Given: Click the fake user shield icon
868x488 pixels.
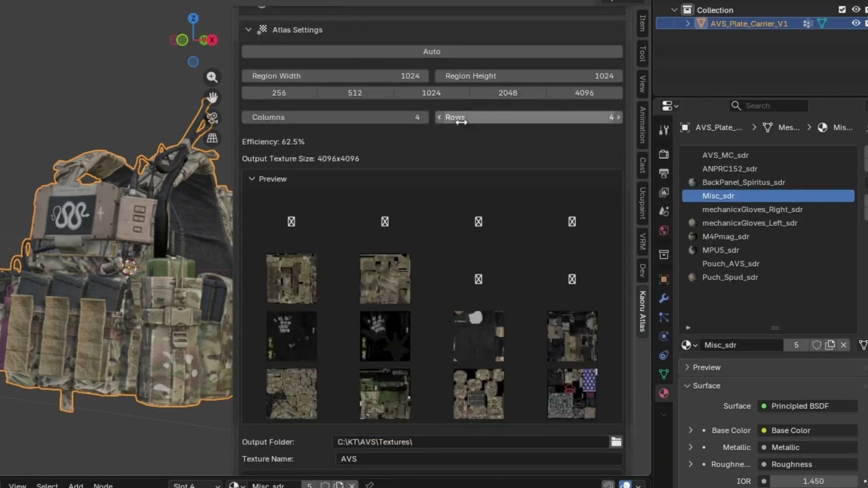Looking at the screenshot, I should 816,345.
